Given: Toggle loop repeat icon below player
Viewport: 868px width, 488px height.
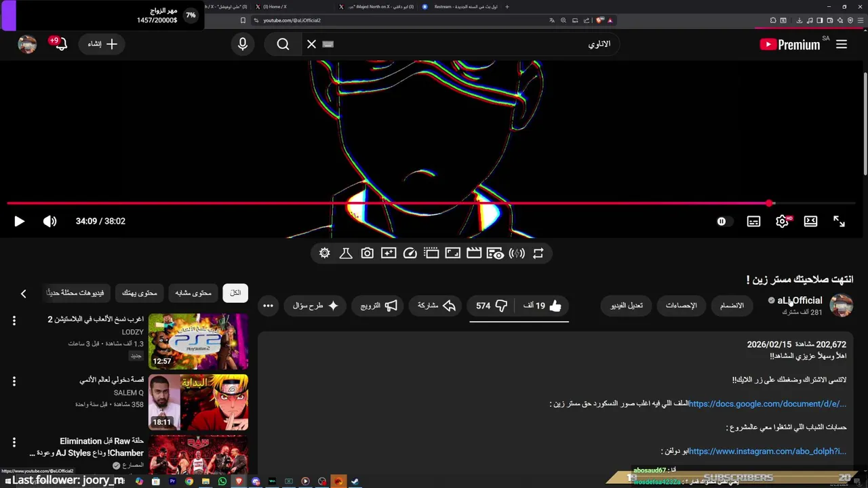Looking at the screenshot, I should (x=538, y=253).
